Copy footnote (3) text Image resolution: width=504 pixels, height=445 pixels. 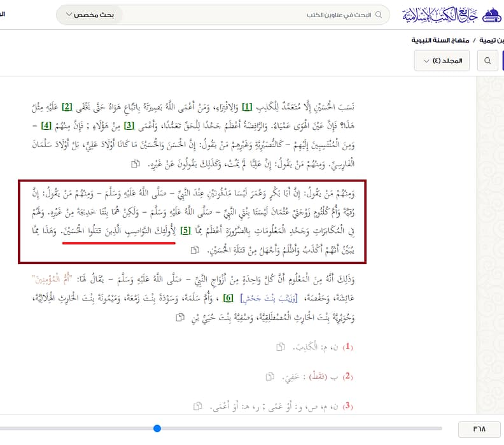pos(198,406)
